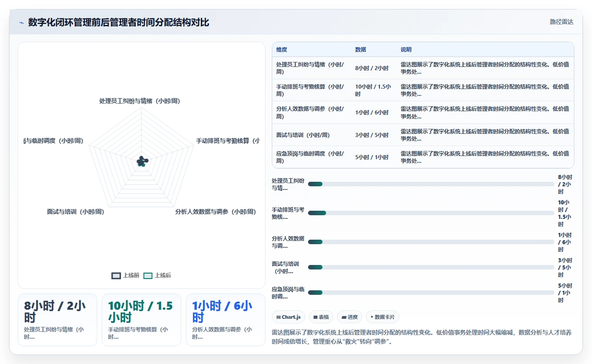The image size is (592, 364).
Task: Click radar axis label 面试与培训
Action: click(76, 211)
